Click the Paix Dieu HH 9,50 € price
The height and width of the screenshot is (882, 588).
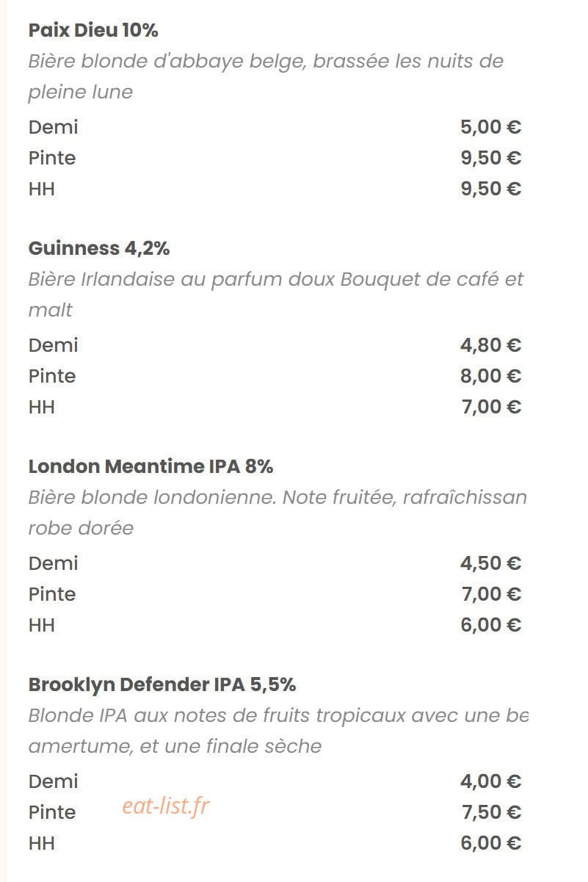pos(490,189)
